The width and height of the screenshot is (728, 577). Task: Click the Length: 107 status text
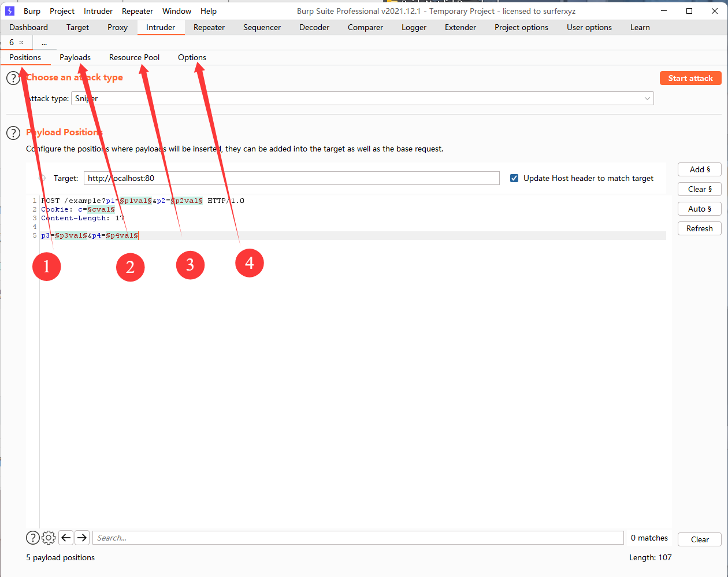point(651,557)
